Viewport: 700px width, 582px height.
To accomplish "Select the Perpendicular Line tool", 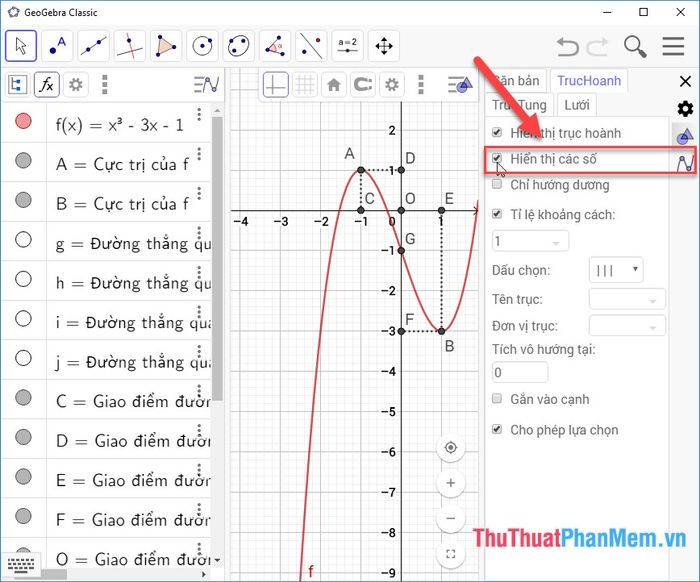I will tap(129, 46).
